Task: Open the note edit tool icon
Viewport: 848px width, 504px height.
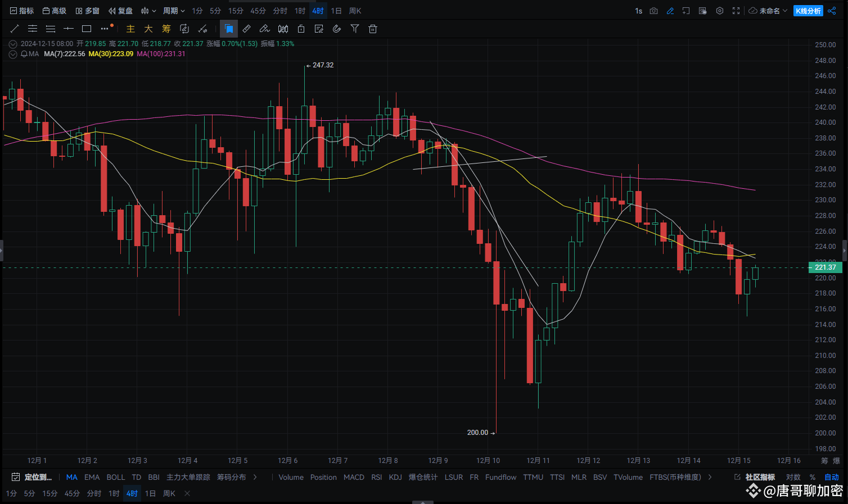Action: point(319,29)
